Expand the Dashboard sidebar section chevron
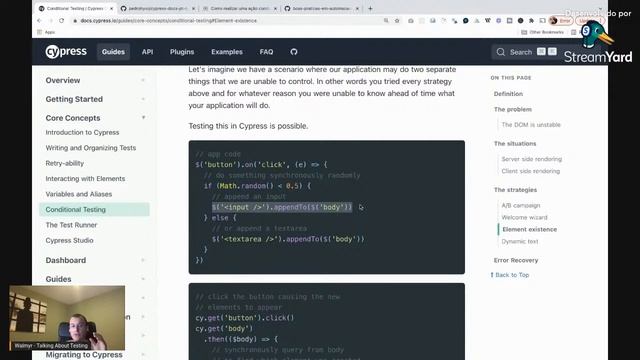The width and height of the screenshot is (640, 360). (x=143, y=260)
